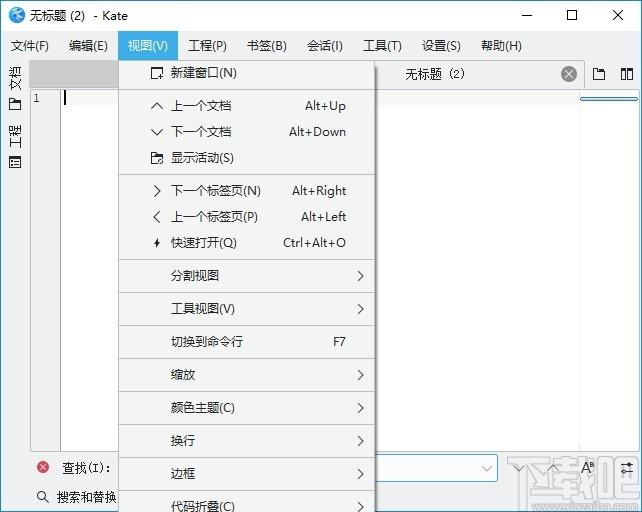Open the 会话(I) menu

[325, 46]
